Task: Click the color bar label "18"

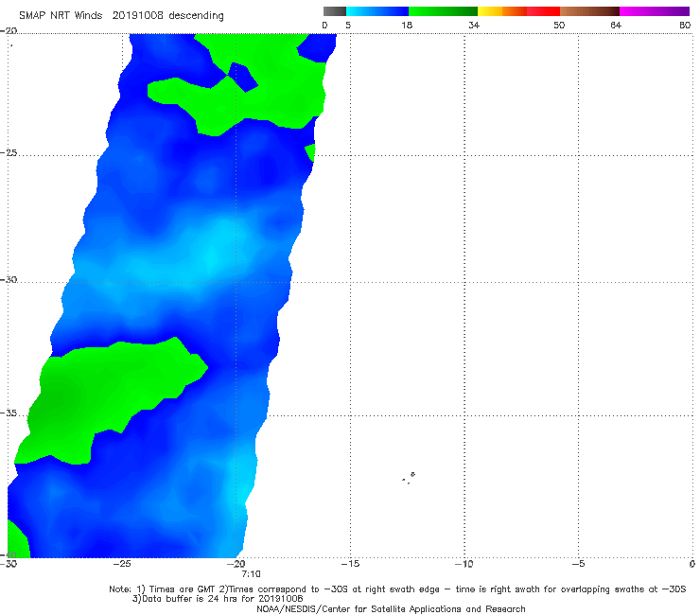Action: (x=407, y=26)
